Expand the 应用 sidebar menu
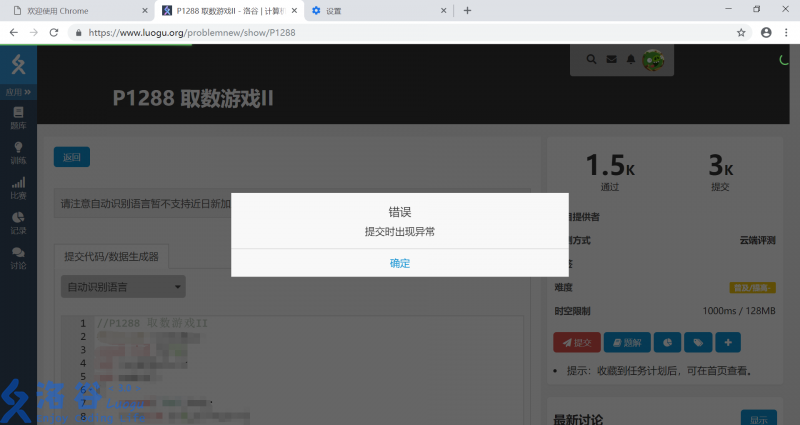Image resolution: width=800 pixels, height=425 pixels. (x=18, y=92)
